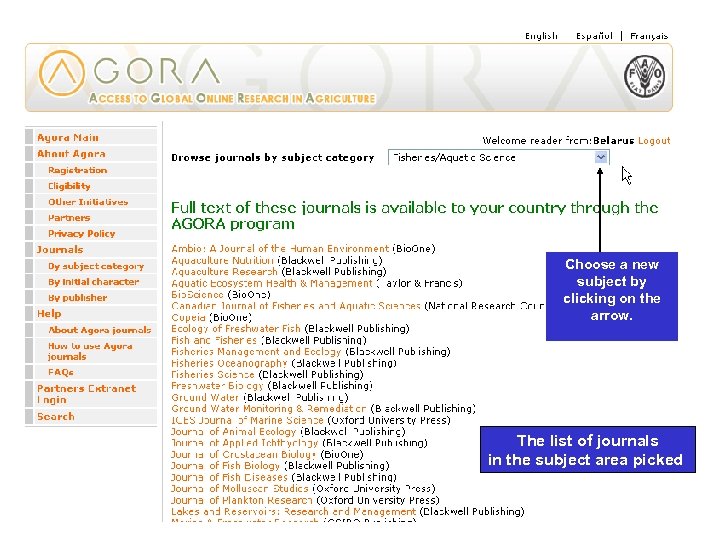Switch language to English

coord(541,36)
